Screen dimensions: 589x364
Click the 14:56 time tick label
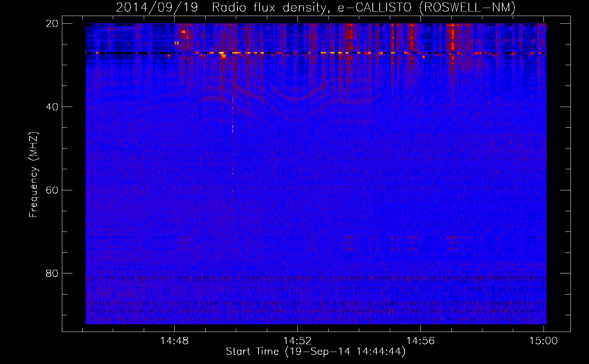click(420, 341)
